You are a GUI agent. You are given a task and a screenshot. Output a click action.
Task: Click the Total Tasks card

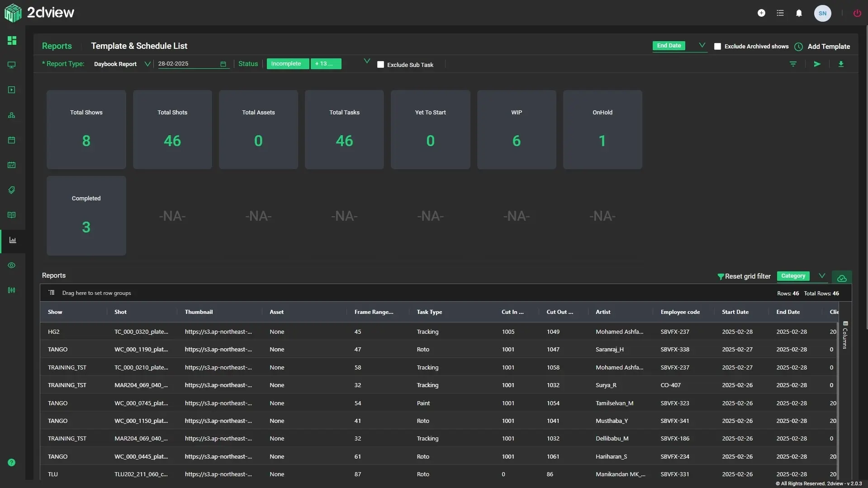[x=344, y=129]
